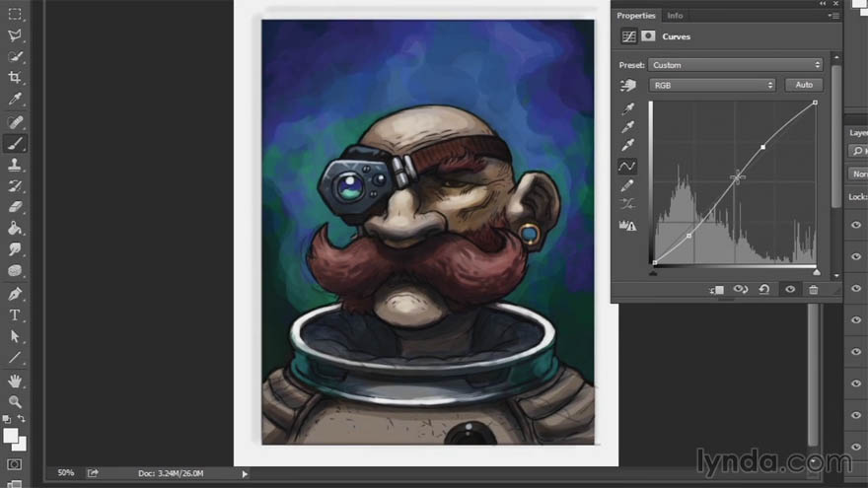Select the Hand tool

[x=15, y=381]
